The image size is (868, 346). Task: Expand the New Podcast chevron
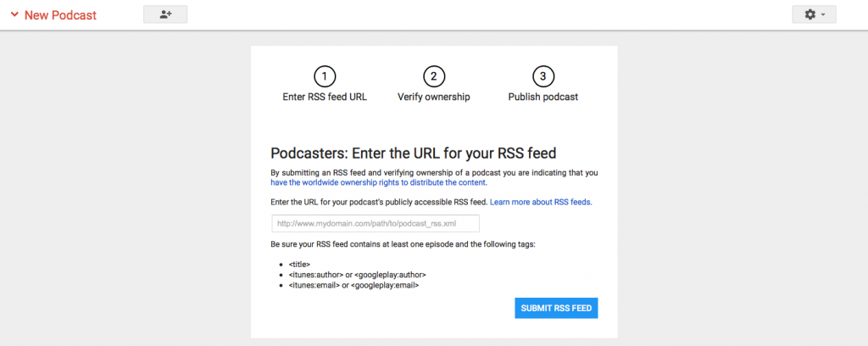click(14, 15)
